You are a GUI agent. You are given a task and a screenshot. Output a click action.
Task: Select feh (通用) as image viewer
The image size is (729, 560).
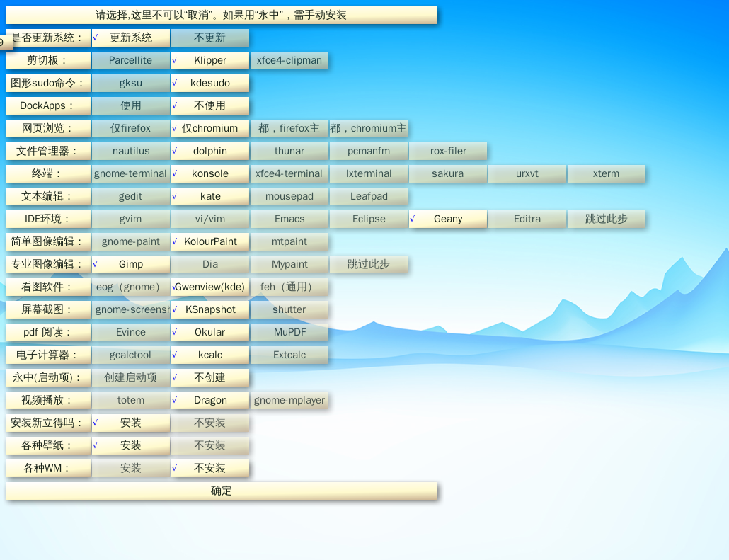coord(289,287)
